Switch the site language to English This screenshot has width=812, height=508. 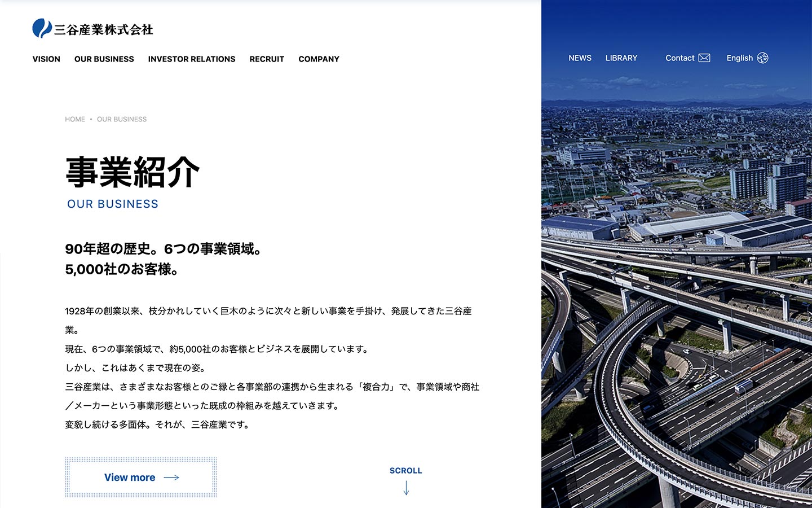click(739, 58)
